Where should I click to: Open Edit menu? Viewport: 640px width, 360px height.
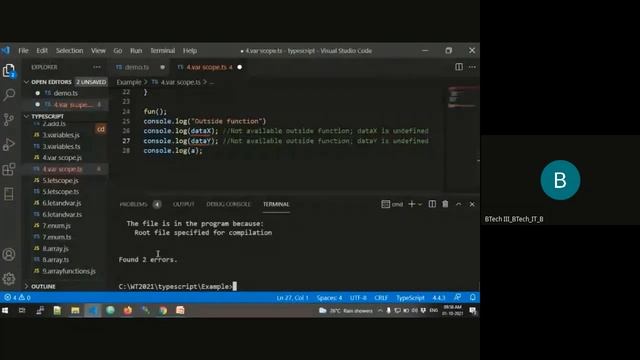click(x=42, y=51)
